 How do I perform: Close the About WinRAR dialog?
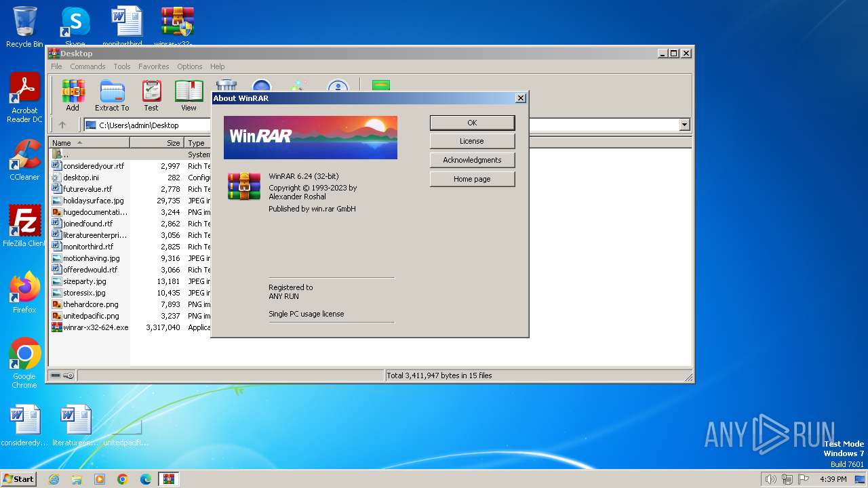pos(520,98)
